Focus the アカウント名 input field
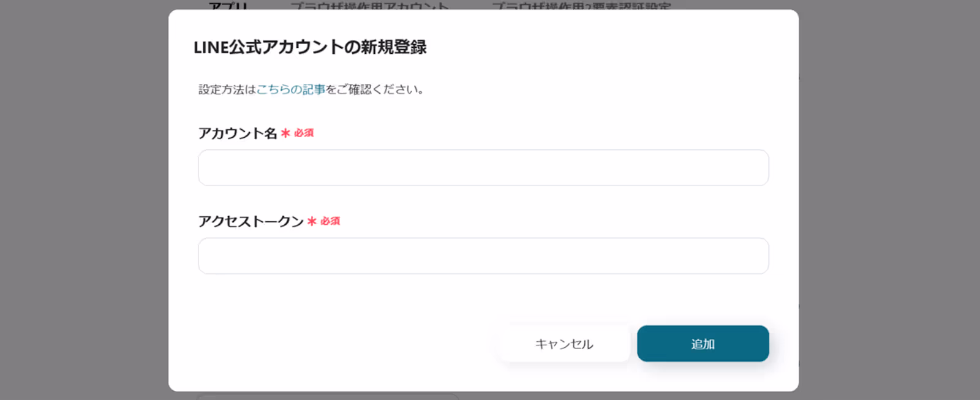 (x=483, y=168)
